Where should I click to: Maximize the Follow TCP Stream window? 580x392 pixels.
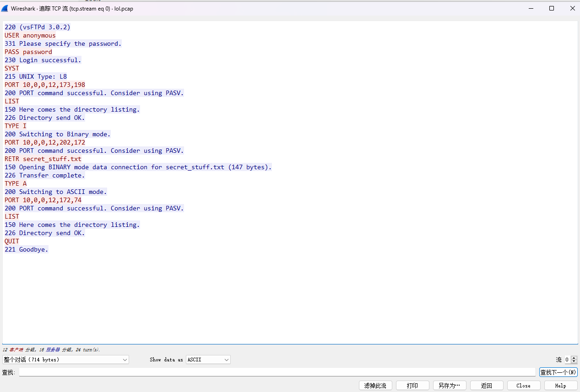(552, 8)
